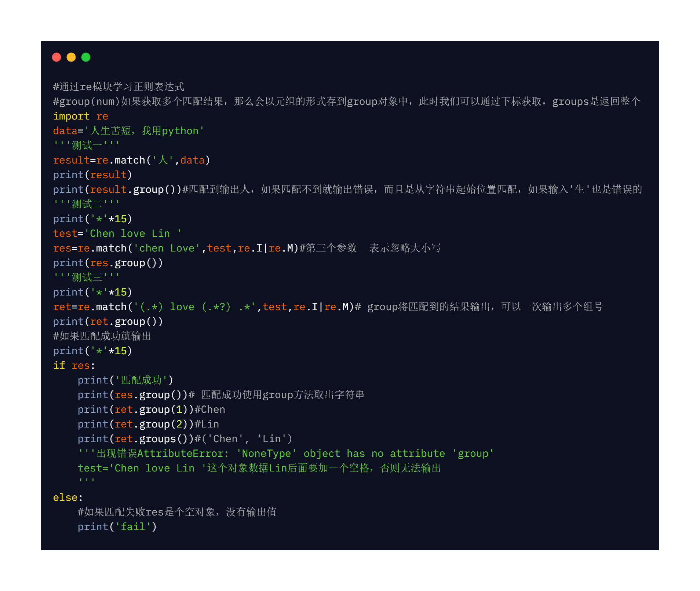
Task: Click the line data='人生苦短，我用python'
Action: tap(129, 131)
